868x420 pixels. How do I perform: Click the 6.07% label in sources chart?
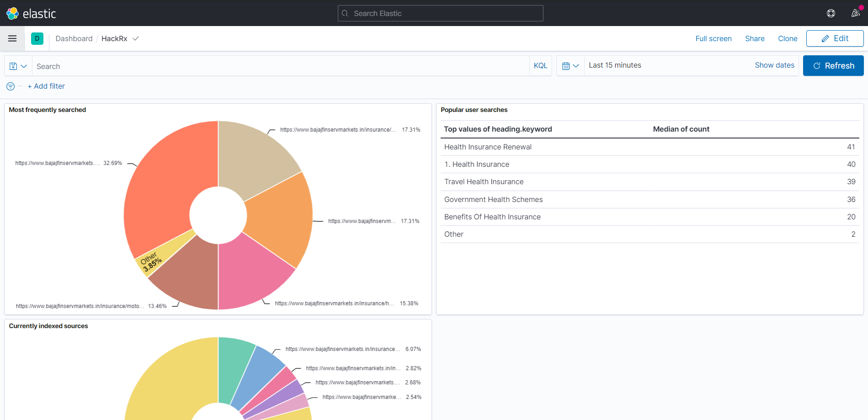click(413, 349)
